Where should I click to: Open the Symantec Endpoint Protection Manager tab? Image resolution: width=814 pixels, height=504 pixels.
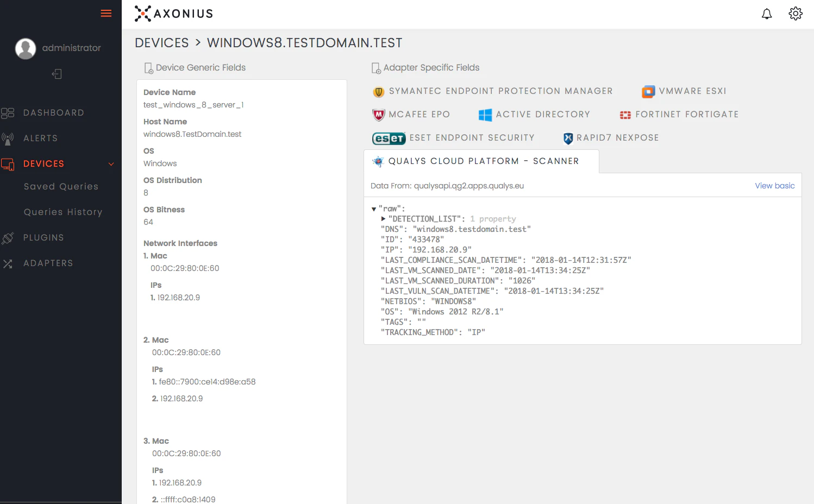click(492, 91)
